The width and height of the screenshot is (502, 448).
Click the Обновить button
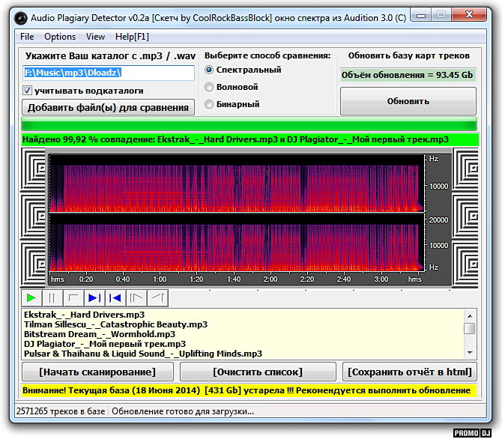[x=408, y=101]
